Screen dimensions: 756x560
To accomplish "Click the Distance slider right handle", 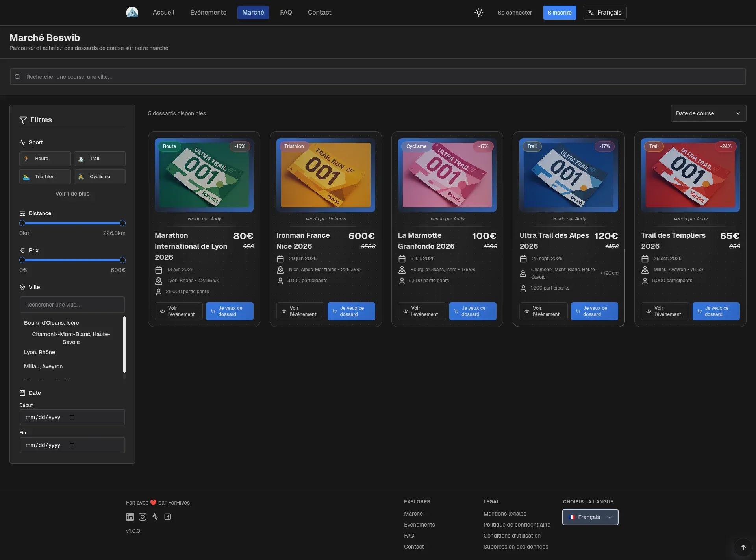I will tap(122, 223).
